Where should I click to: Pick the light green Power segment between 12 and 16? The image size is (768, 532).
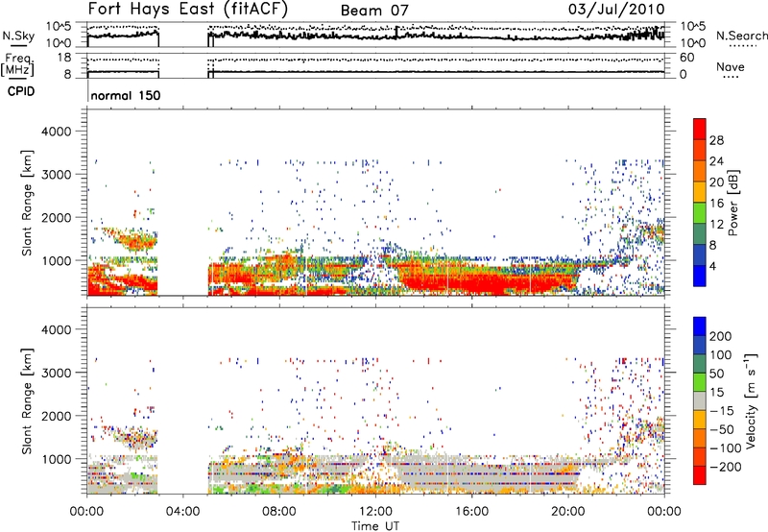700,212
